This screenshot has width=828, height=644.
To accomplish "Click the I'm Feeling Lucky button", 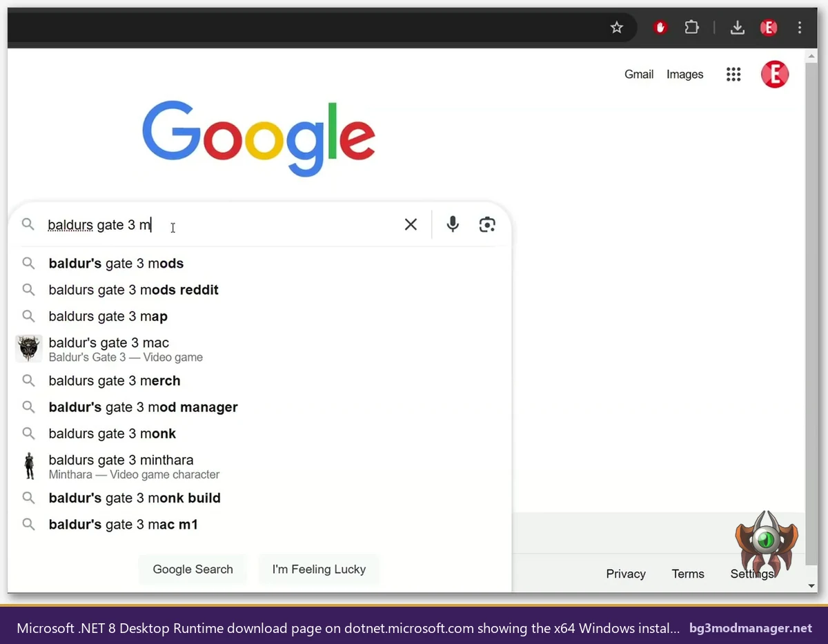I will tap(319, 569).
